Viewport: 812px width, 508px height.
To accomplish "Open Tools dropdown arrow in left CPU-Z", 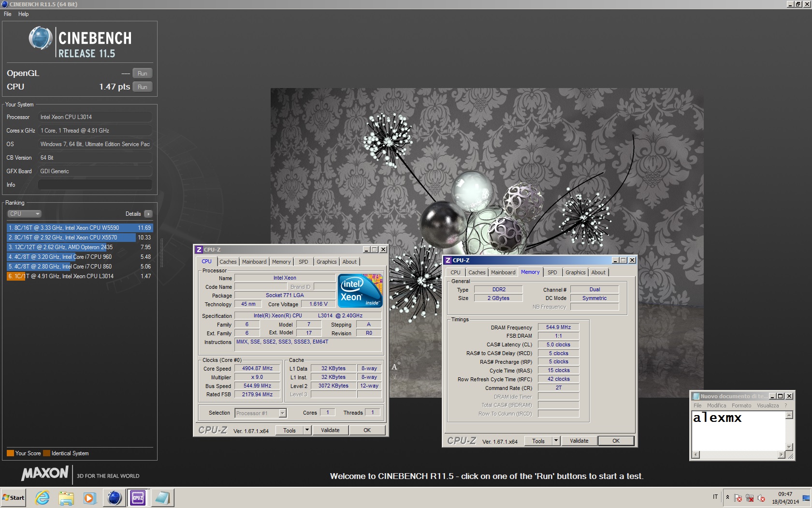I will tap(307, 430).
